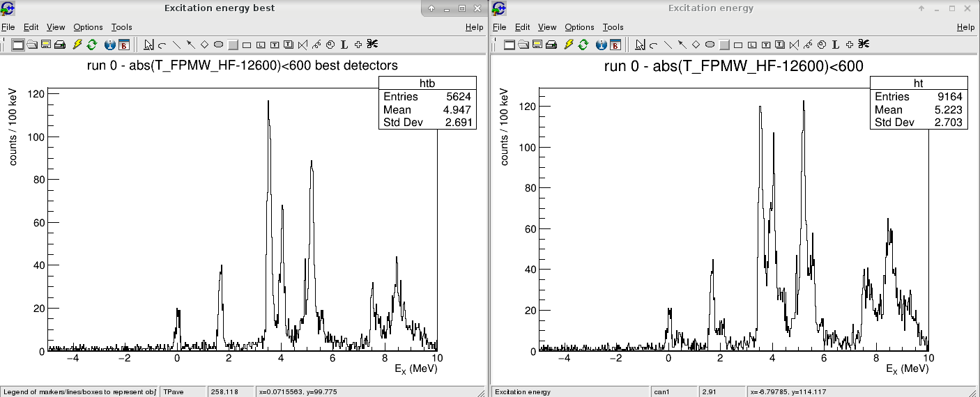Click right plot title 'run 0 - abs(T_FPMW_HF-12600)<600'
Viewport: 980px width, 397px height.
[734, 67]
